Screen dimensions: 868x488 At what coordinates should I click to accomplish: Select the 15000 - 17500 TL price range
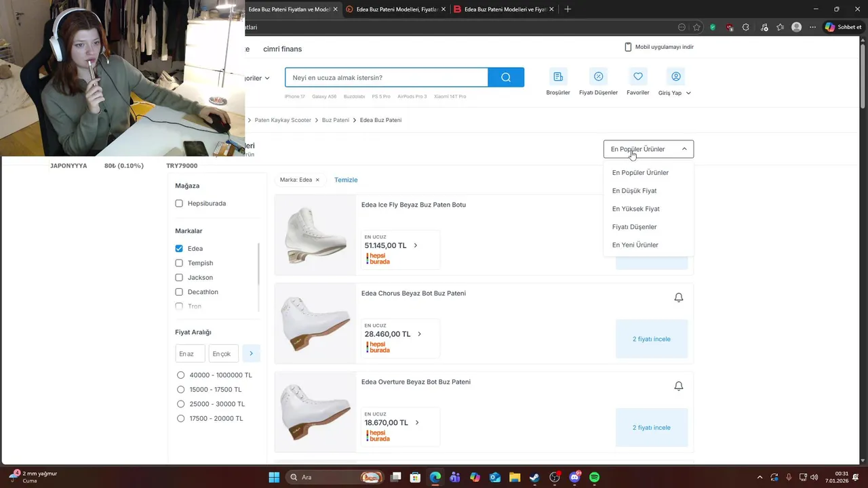pos(180,390)
